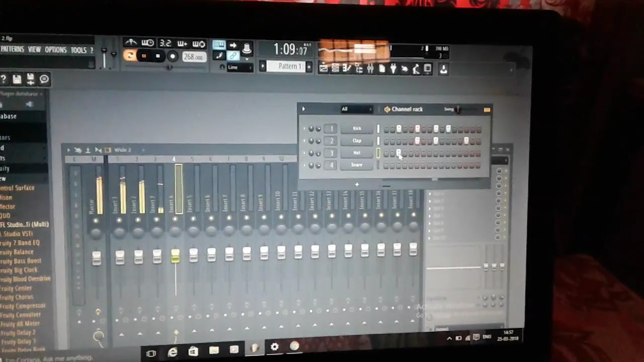Click the play/pause transport button
This screenshot has height=362, width=644.
(x=144, y=56)
